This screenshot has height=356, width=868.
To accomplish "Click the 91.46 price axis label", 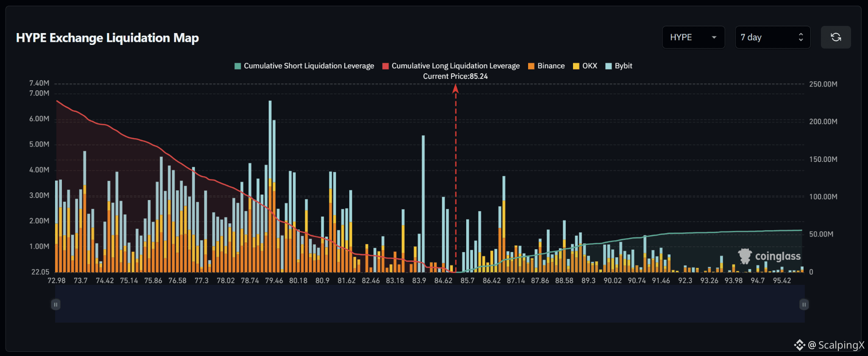I will [x=661, y=281].
